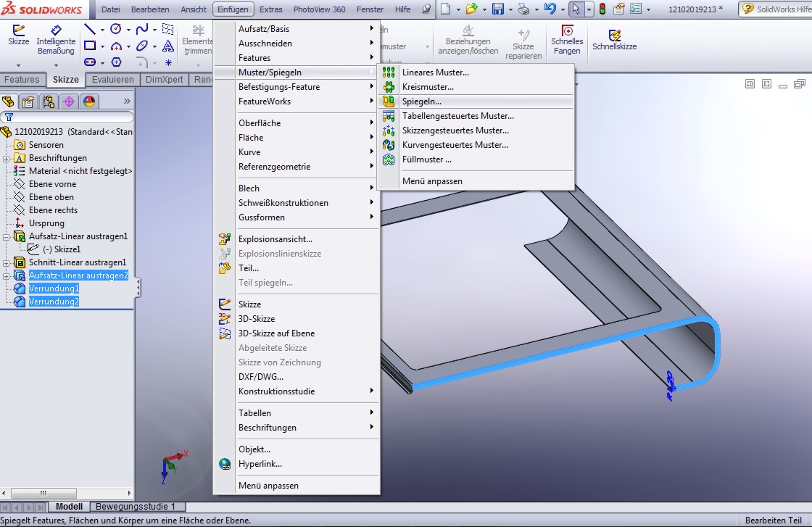Open the FeatureManager design tree tab
The height and width of the screenshot is (527, 812).
coord(8,101)
